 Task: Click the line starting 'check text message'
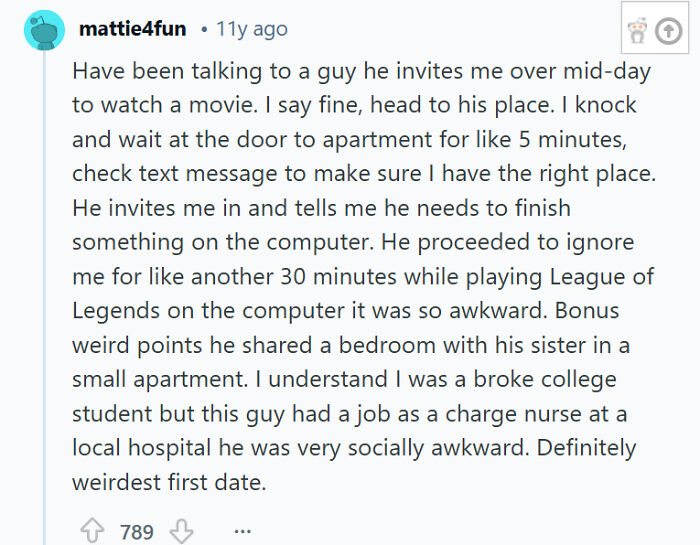(363, 173)
